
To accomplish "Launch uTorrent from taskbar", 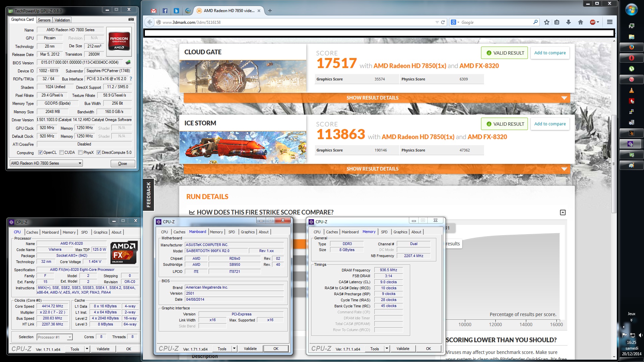I will (631, 69).
